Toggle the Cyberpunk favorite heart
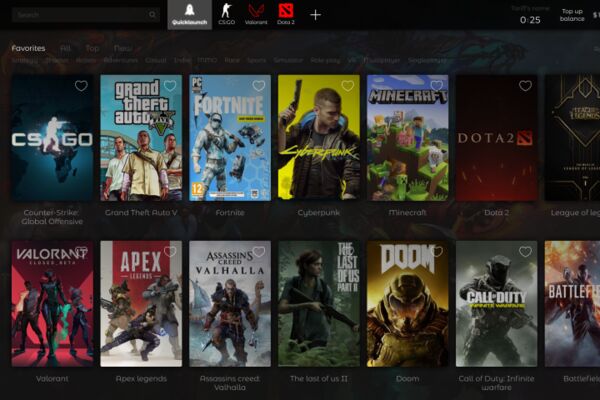 pyautogui.click(x=347, y=86)
